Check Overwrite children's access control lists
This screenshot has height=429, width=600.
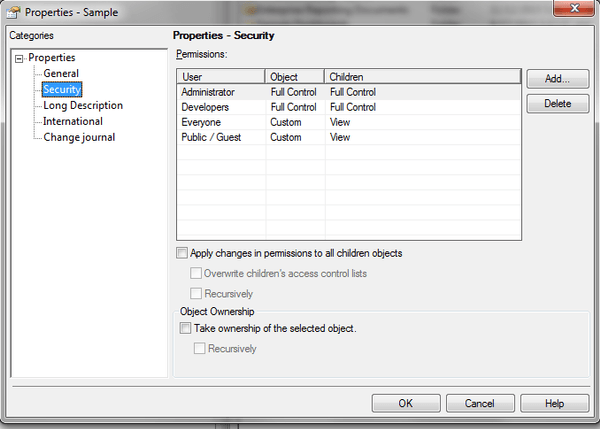coord(196,273)
